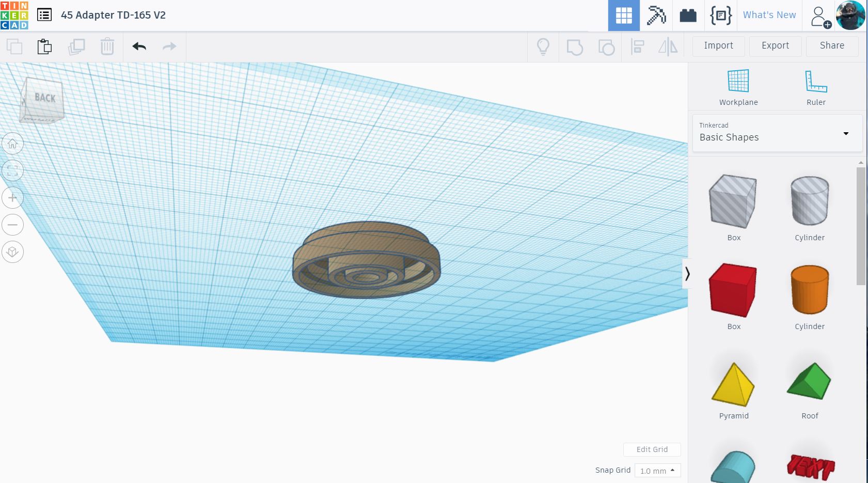
Task: Open the Shape Generators code icon
Action: pos(721,15)
